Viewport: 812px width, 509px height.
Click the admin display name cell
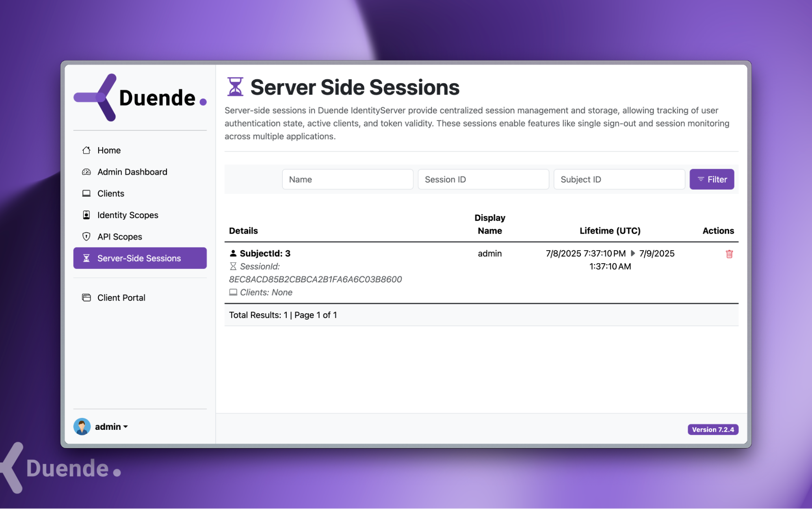489,253
